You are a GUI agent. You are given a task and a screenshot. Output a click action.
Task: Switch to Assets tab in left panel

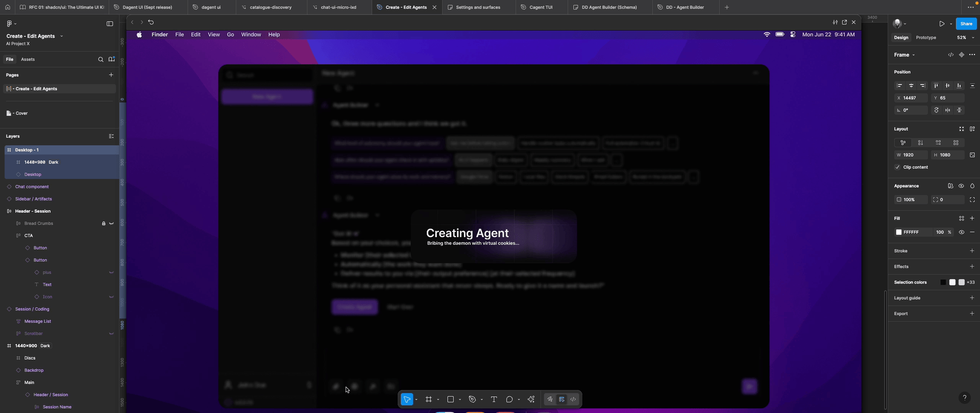(x=28, y=59)
